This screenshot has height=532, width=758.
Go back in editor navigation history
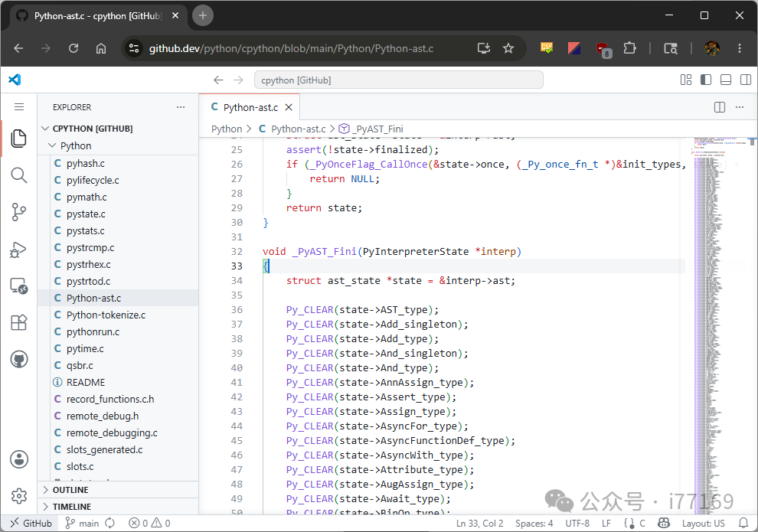[218, 80]
